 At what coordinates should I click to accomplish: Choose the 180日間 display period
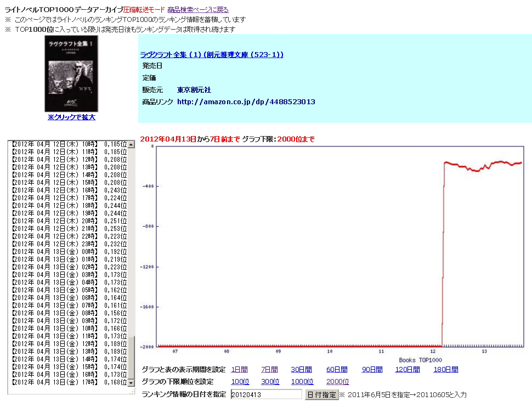click(x=446, y=370)
